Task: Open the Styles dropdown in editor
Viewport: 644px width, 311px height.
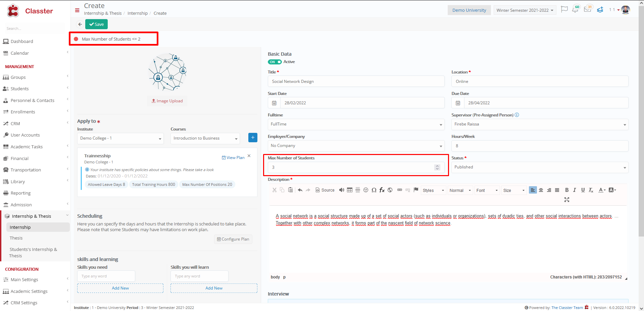Action: pos(434,190)
